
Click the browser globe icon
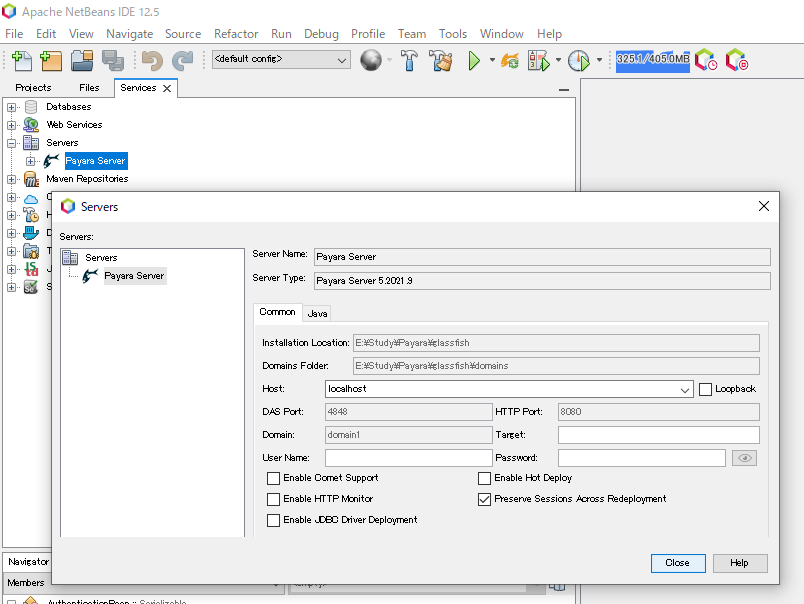tap(371, 61)
